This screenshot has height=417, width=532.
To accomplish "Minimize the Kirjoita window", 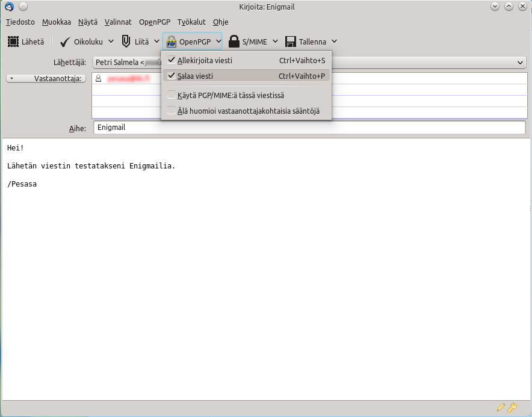I will pos(495,7).
